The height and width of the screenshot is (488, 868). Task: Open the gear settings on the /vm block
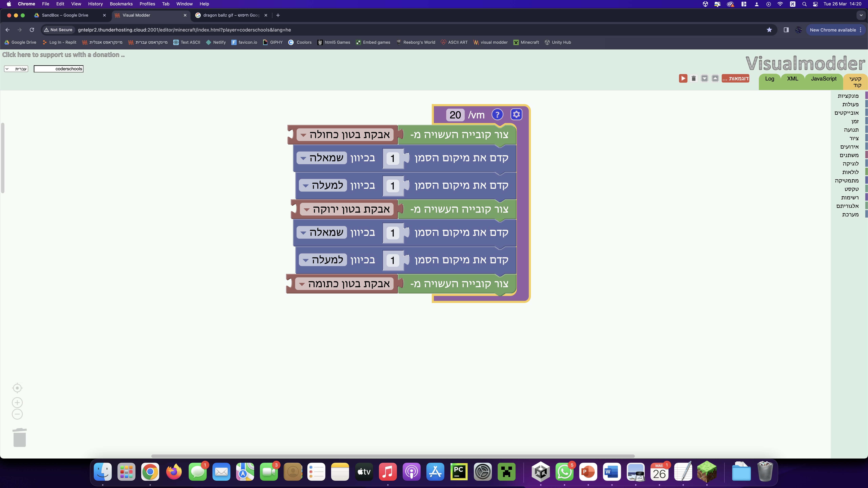pos(516,115)
